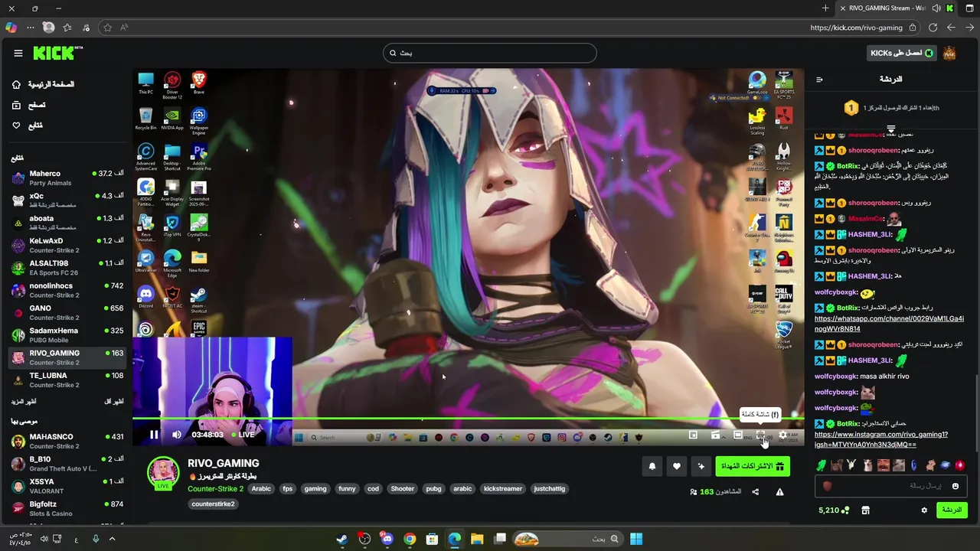Select the kickstreamer tag
Image resolution: width=980 pixels, height=551 pixels.
503,489
